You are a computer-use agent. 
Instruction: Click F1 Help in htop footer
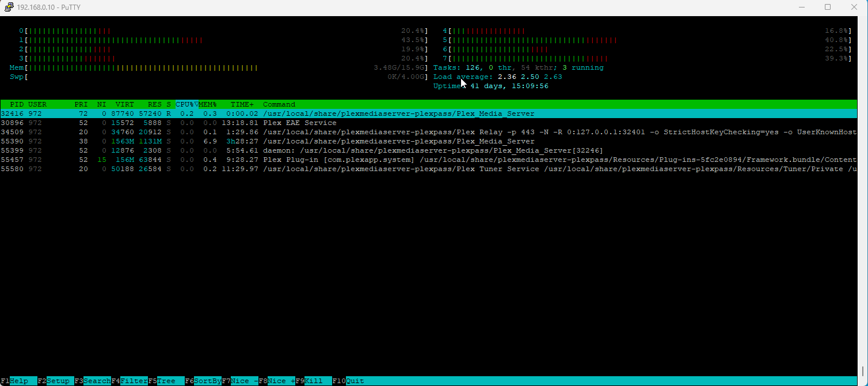(19, 381)
